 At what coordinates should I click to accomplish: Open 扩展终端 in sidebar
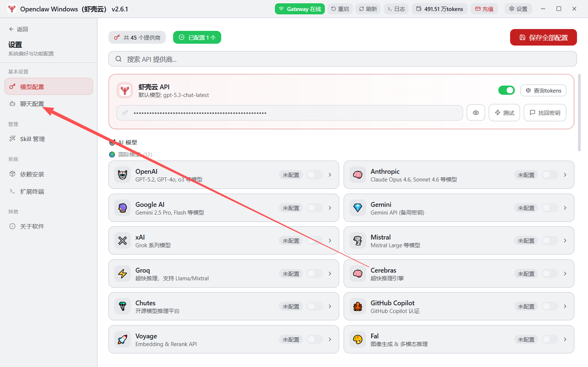click(x=49, y=191)
